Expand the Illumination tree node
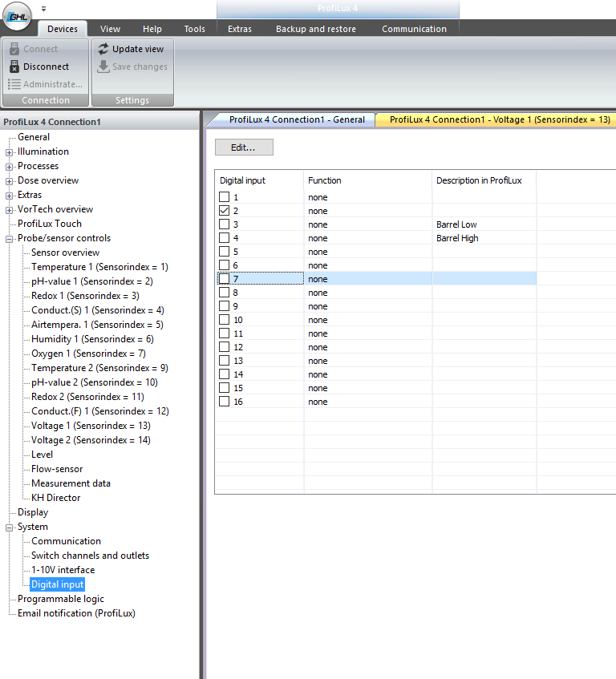The width and height of the screenshot is (616, 679). click(9, 152)
